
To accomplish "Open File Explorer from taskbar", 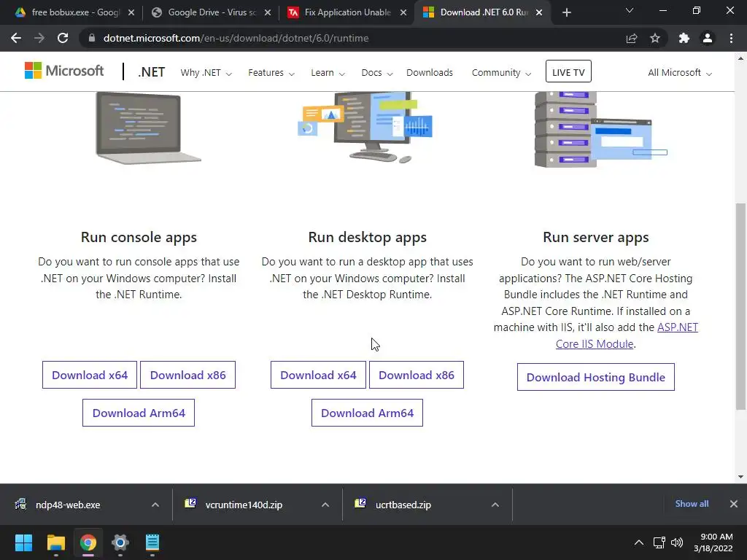I will coord(55,542).
